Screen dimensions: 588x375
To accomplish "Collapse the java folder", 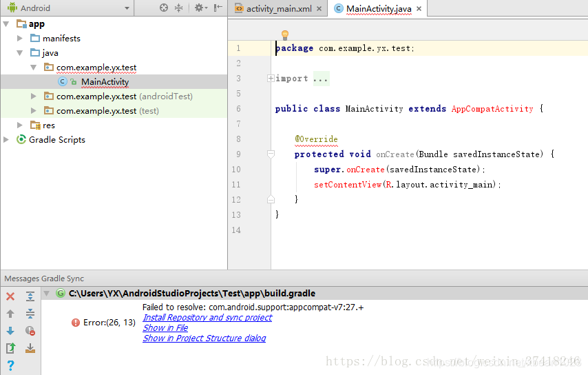I will tap(20, 53).
